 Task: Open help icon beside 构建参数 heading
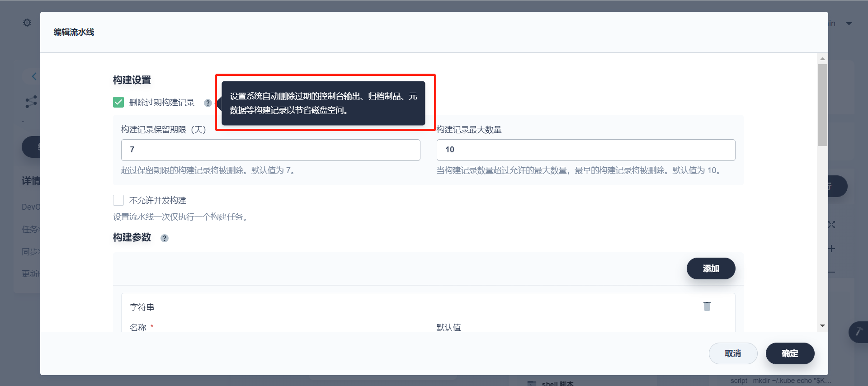tap(165, 238)
